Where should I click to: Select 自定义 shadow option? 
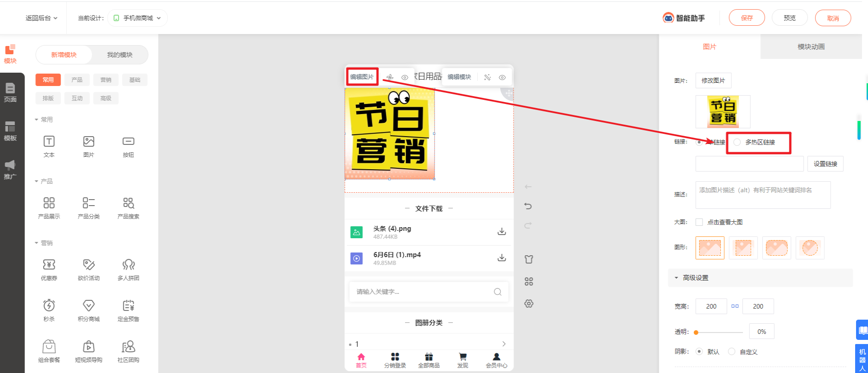coord(732,351)
